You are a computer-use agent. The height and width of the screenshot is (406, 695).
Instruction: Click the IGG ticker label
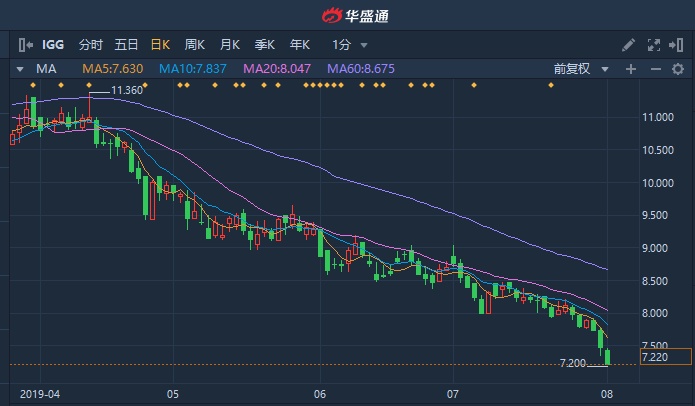click(53, 45)
